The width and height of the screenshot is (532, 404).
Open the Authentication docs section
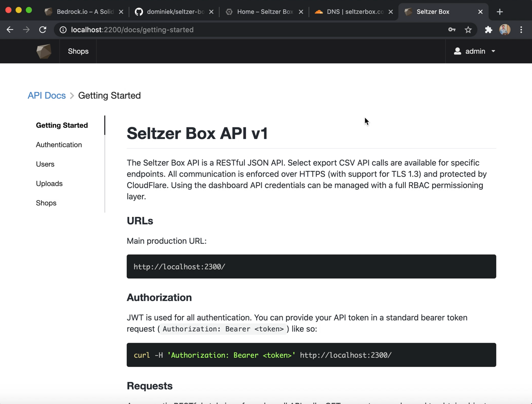[59, 145]
